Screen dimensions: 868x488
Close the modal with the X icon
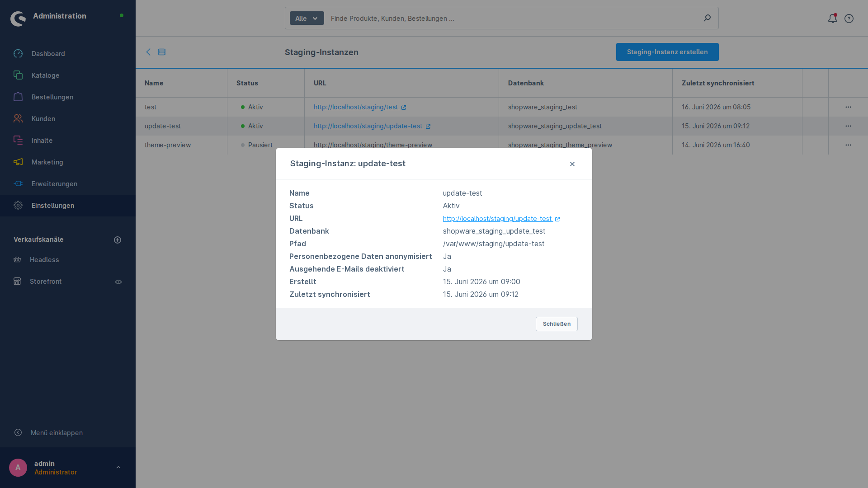tap(572, 164)
